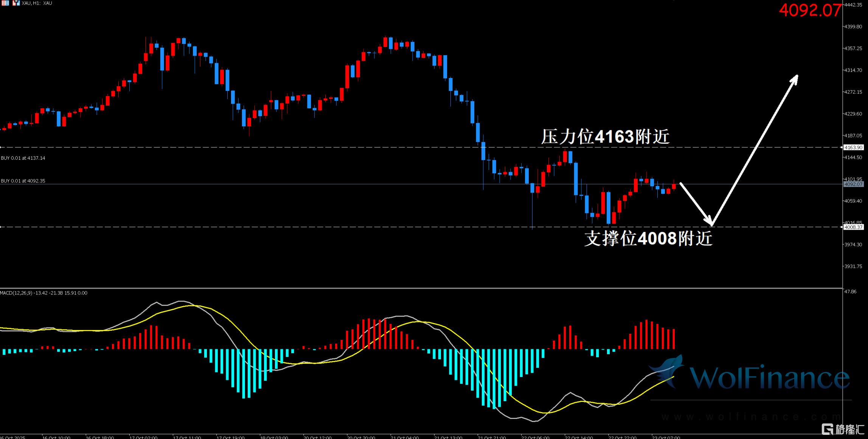Select the 压力位4163附近 text annotation
This screenshot has height=439, width=868.
605,137
